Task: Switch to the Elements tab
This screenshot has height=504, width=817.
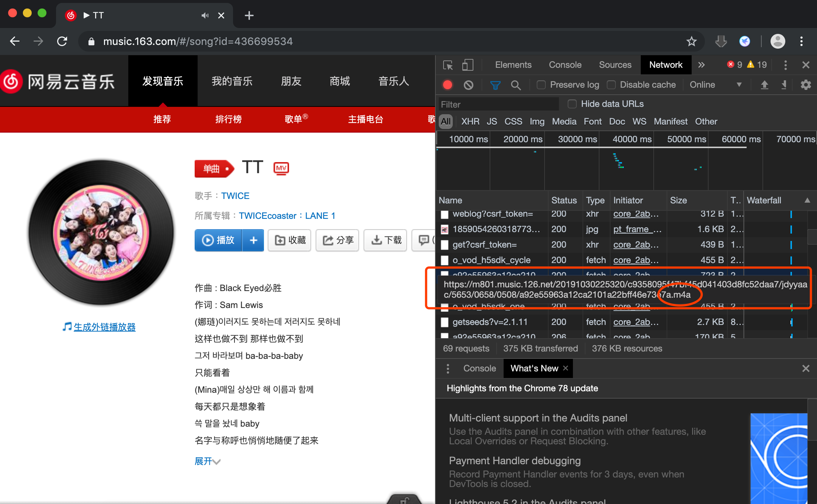Action: pyautogui.click(x=513, y=65)
